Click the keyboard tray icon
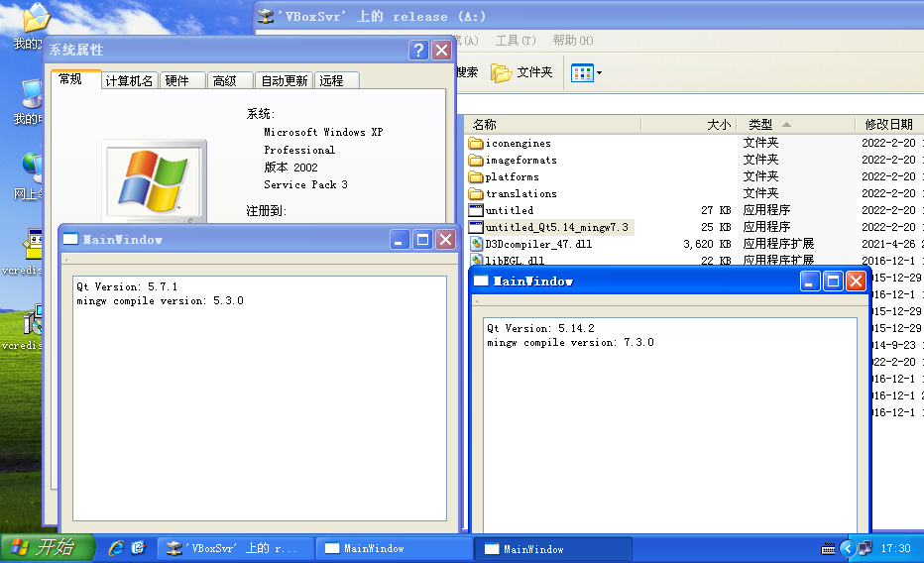924x563 pixels. pos(829,549)
